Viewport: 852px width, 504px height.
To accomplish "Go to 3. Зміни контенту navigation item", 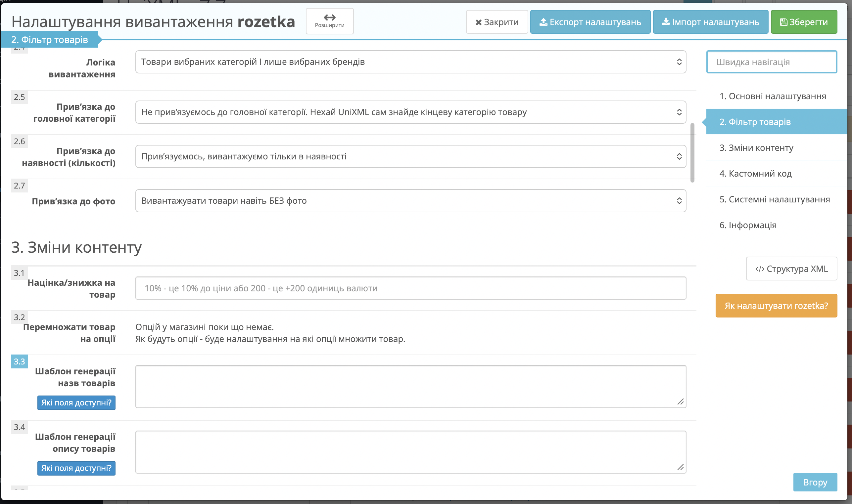I will click(756, 148).
